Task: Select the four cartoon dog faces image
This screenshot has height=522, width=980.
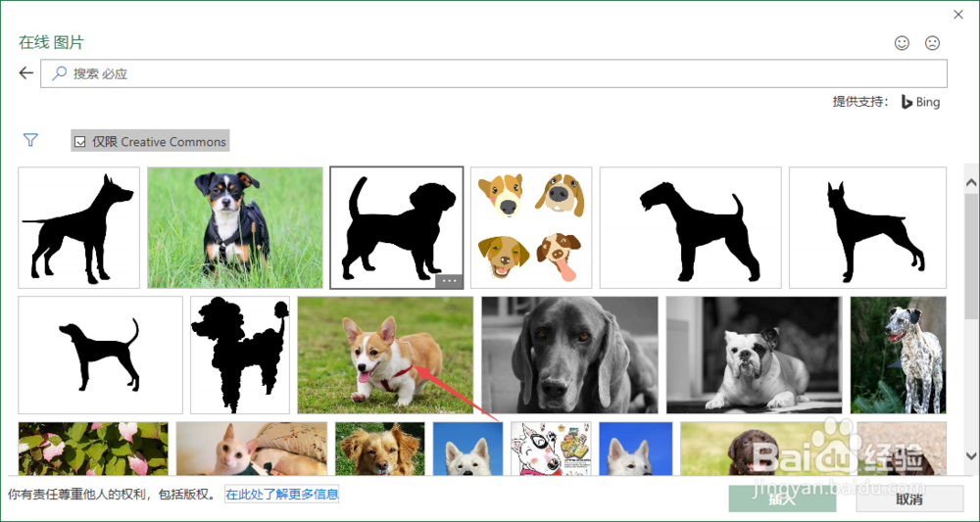Action: coord(531,228)
